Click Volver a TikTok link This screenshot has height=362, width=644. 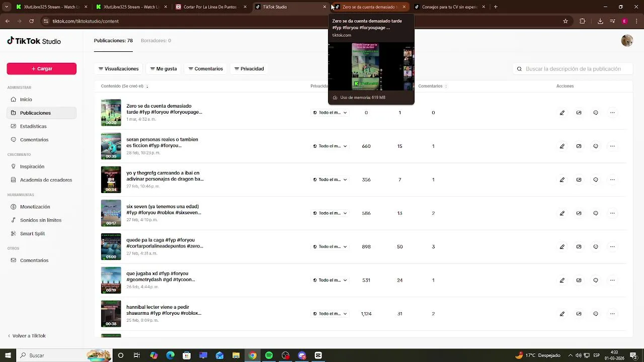point(27,336)
